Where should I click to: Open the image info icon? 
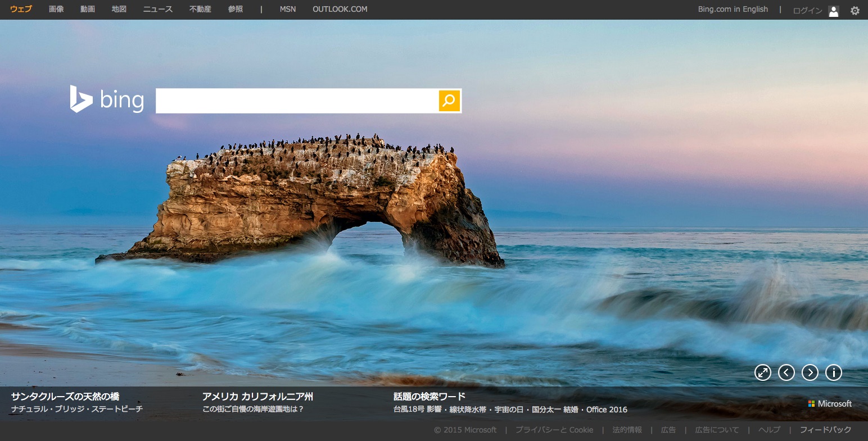(833, 372)
